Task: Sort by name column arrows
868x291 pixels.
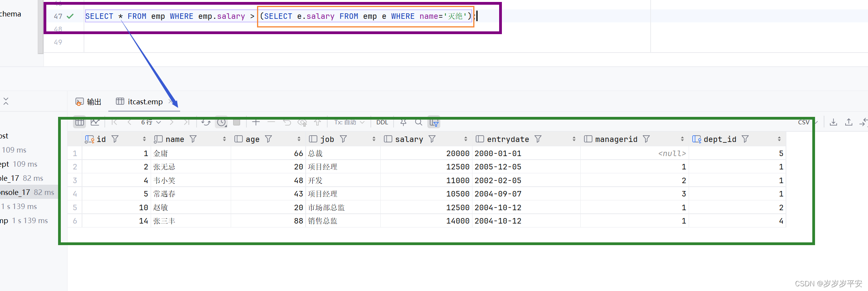Action: click(224, 139)
